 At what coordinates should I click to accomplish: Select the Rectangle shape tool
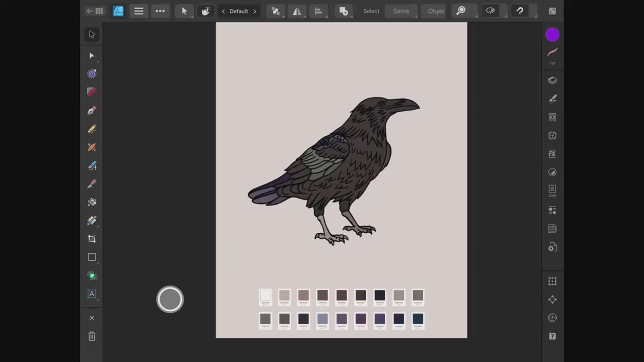(92, 257)
